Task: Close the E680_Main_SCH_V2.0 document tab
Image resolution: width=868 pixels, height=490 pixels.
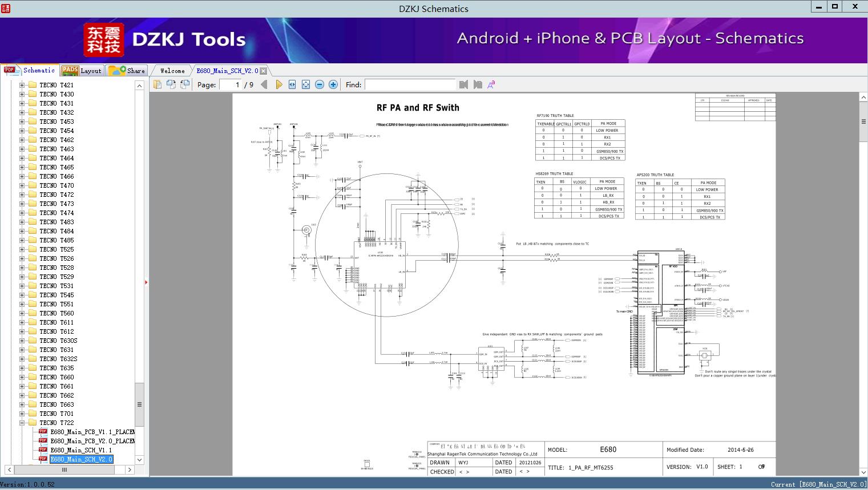Action: click(264, 71)
